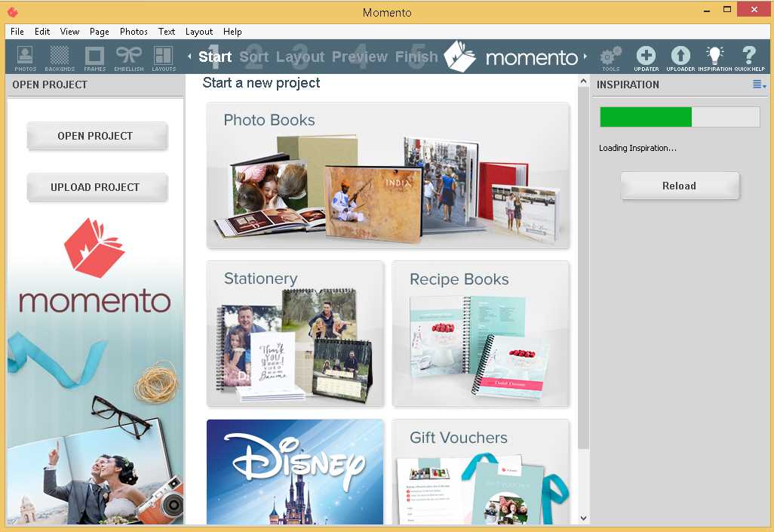This screenshot has width=774, height=532.
Task: Choose the Photo Books project type
Action: pos(388,175)
